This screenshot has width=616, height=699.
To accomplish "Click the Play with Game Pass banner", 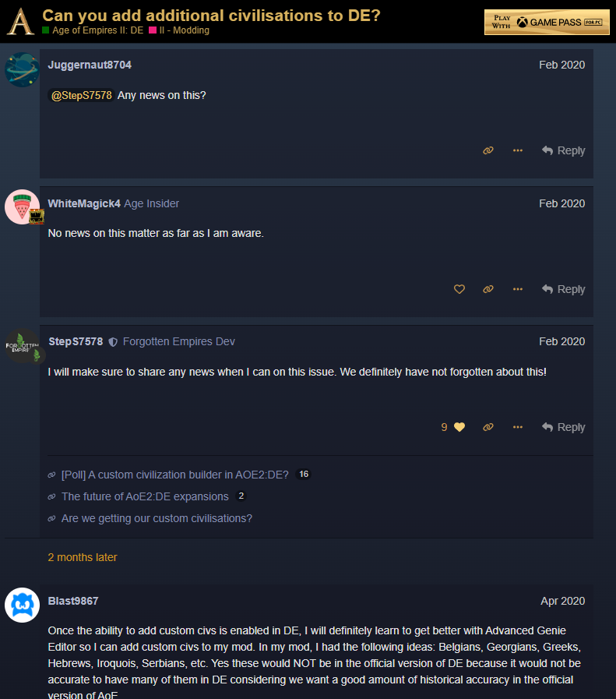I will (546, 23).
